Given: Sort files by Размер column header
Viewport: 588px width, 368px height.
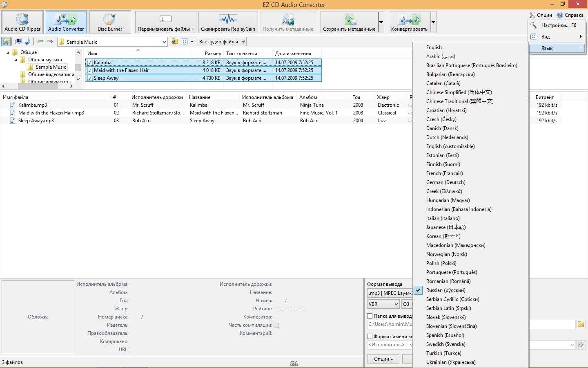Looking at the screenshot, I should pyautogui.click(x=207, y=54).
